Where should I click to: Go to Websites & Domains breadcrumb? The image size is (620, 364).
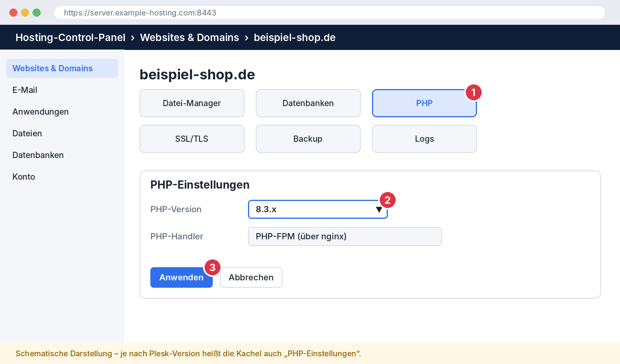tap(189, 38)
